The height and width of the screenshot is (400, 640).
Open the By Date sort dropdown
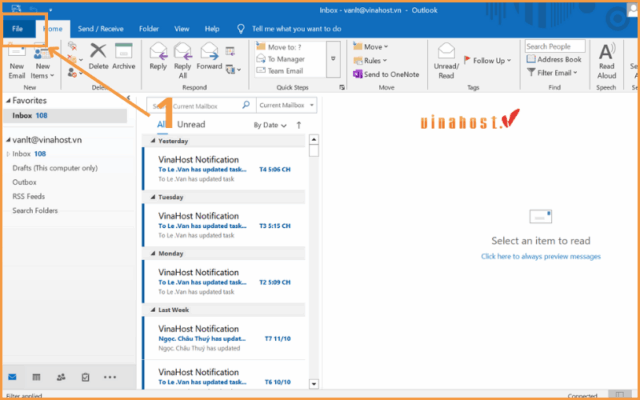[270, 126]
